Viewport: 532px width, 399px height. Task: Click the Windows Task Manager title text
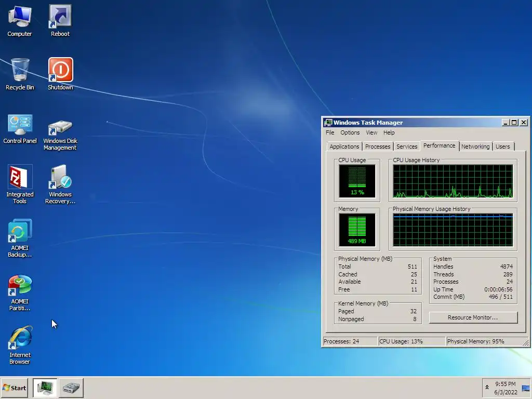pyautogui.click(x=368, y=123)
